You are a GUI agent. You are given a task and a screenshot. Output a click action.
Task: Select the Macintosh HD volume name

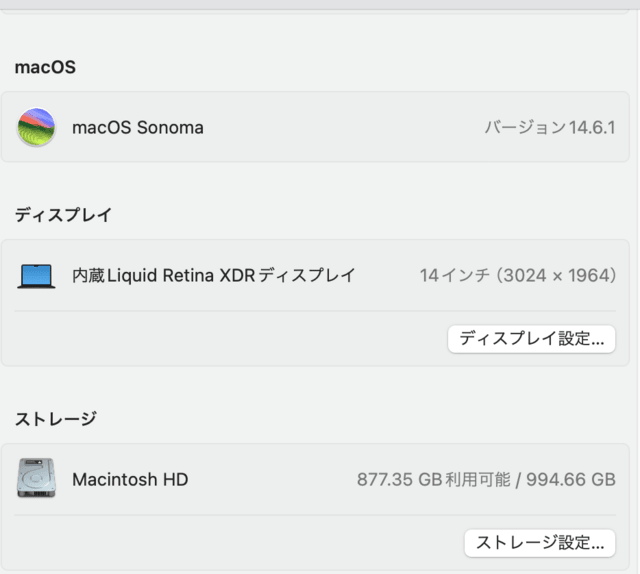(130, 479)
